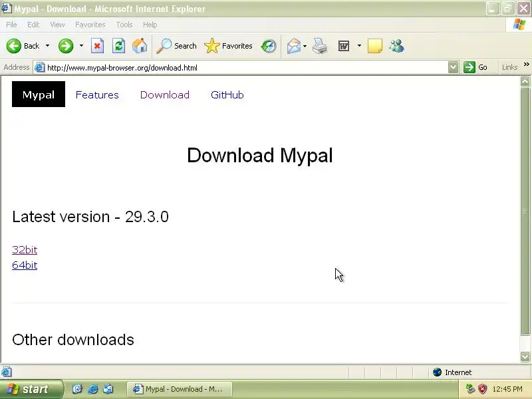Image resolution: width=532 pixels, height=399 pixels.
Task: Expand the address bar dropdown arrow
Action: click(453, 68)
